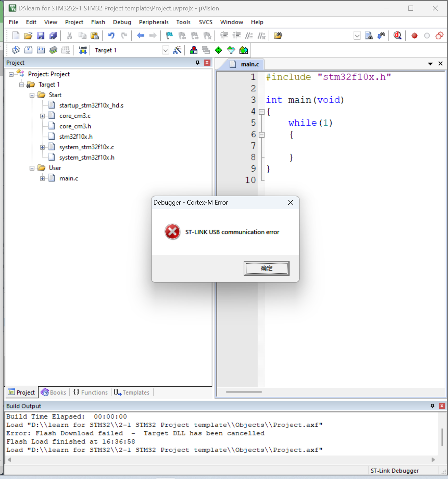Image resolution: width=448 pixels, height=479 pixels.
Task: Create a new file from the toolbar
Action: (16, 35)
